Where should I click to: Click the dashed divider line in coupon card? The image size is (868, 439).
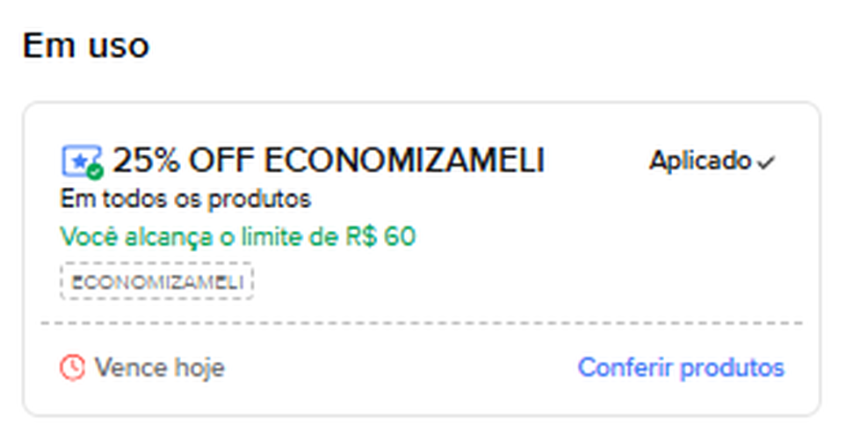pos(422,323)
